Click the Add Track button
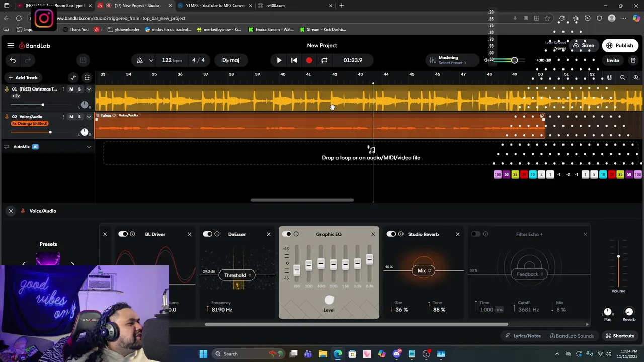The image size is (644, 362). pos(23,78)
